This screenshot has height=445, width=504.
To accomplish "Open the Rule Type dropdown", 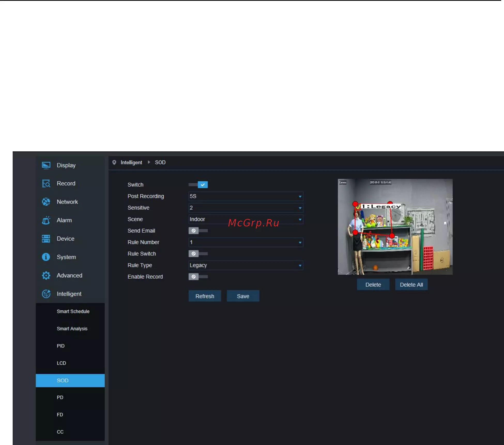I will [246, 265].
